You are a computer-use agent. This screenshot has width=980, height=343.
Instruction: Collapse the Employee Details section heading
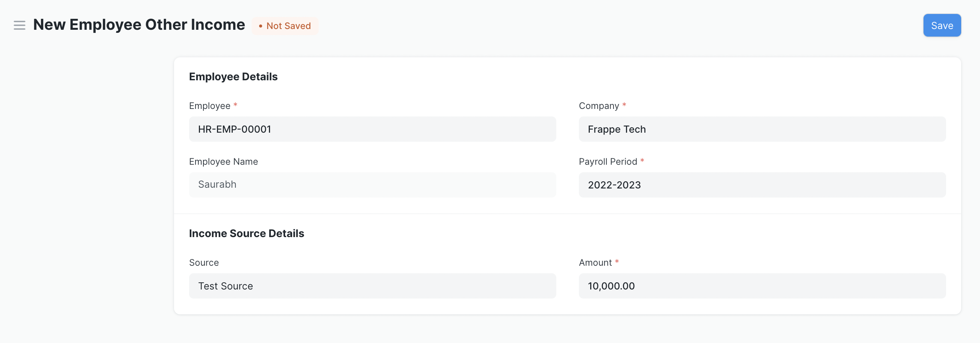(x=233, y=77)
